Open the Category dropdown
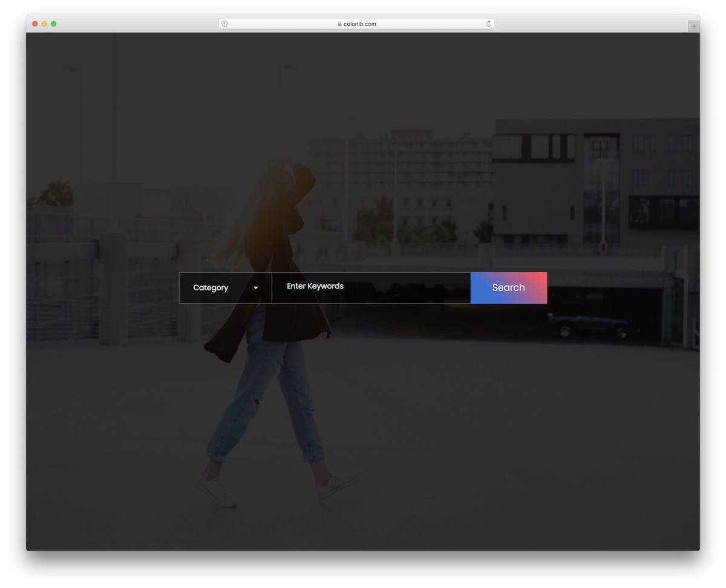This screenshot has height=588, width=726. [x=224, y=287]
